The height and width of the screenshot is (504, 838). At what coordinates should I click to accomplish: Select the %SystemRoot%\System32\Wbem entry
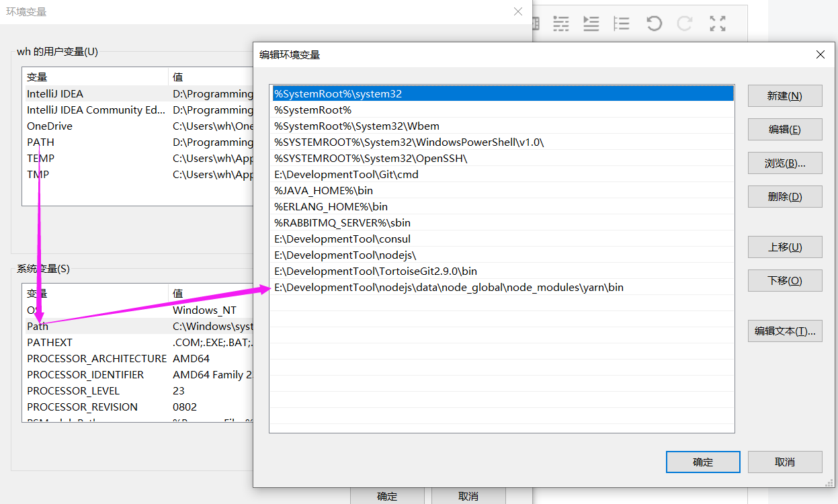coord(502,126)
